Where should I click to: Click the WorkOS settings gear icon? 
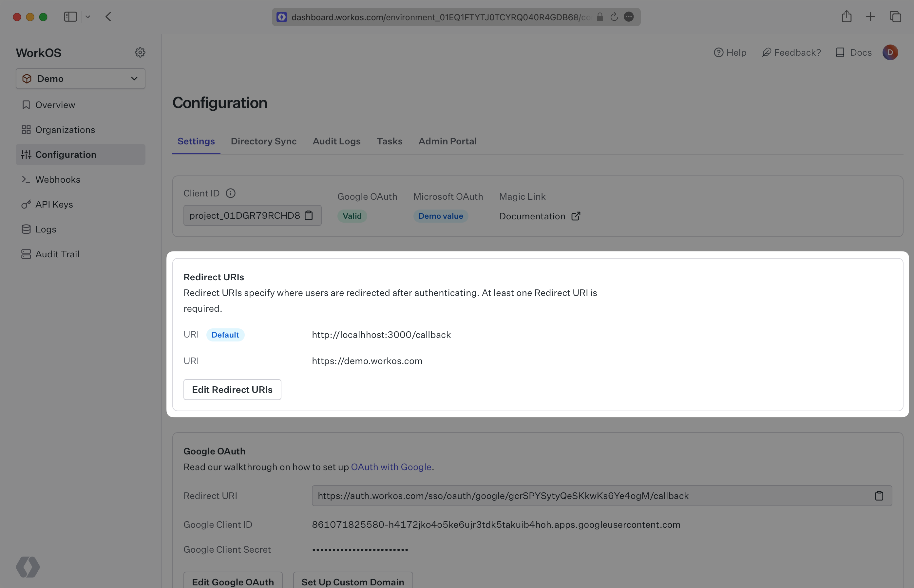tap(140, 52)
